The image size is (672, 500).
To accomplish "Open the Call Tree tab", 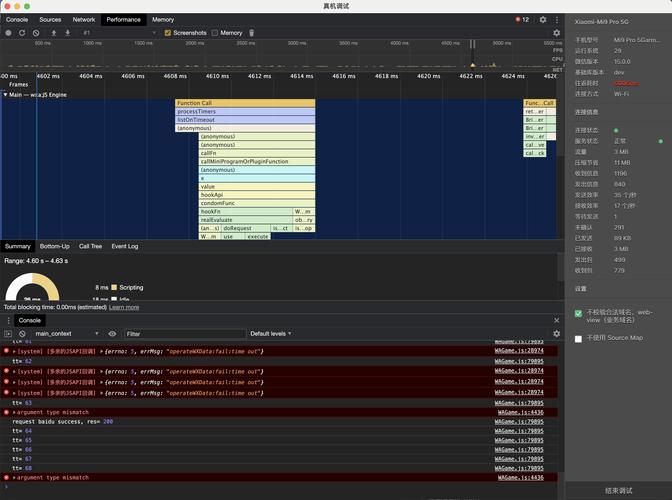I will [x=90, y=246].
